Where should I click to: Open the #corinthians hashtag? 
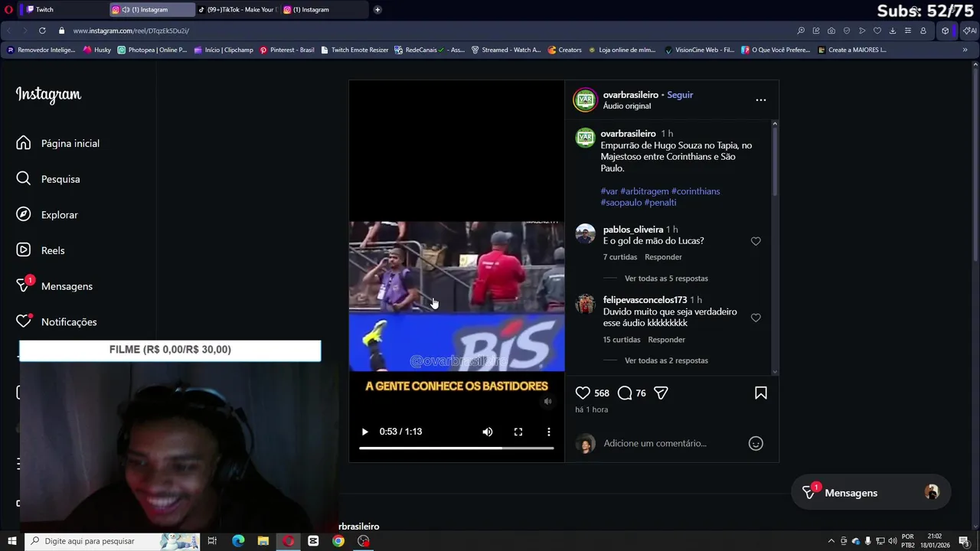695,191
